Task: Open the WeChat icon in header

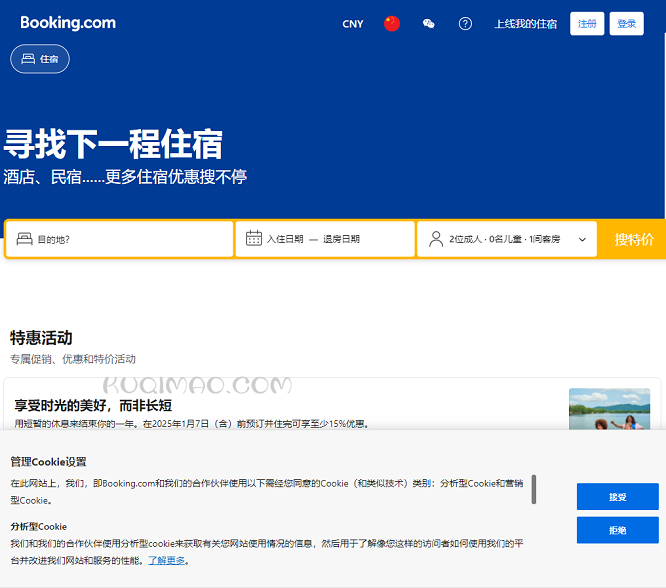Action: (x=429, y=24)
